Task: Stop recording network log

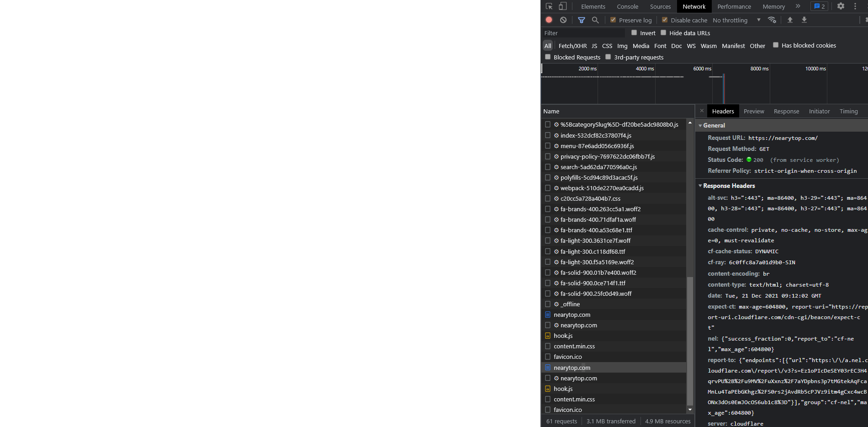Action: coord(549,20)
